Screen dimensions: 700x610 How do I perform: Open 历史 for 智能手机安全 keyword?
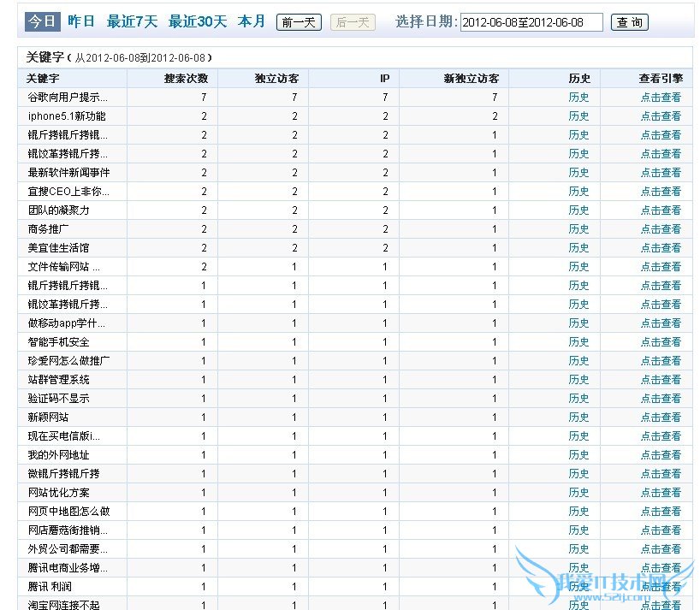point(578,342)
